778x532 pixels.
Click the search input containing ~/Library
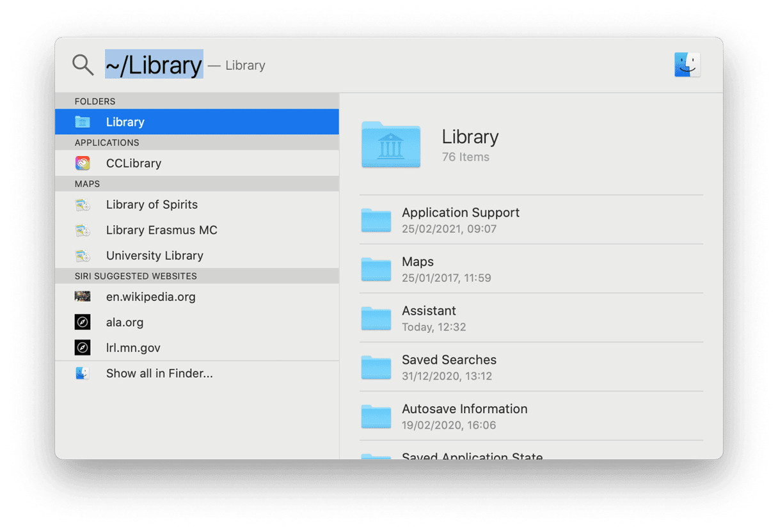click(x=154, y=64)
